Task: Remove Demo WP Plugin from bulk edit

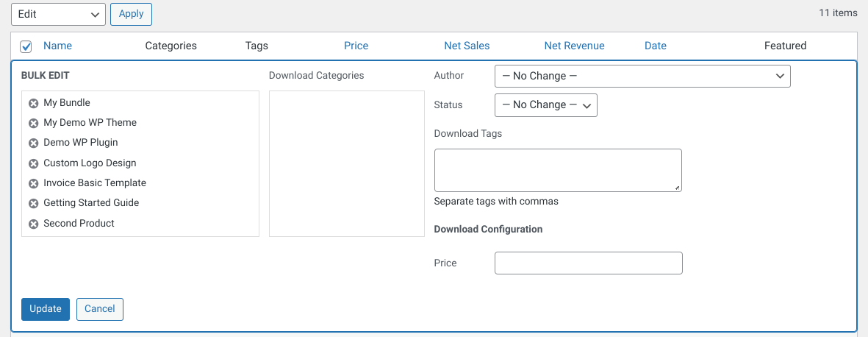Action: point(33,143)
